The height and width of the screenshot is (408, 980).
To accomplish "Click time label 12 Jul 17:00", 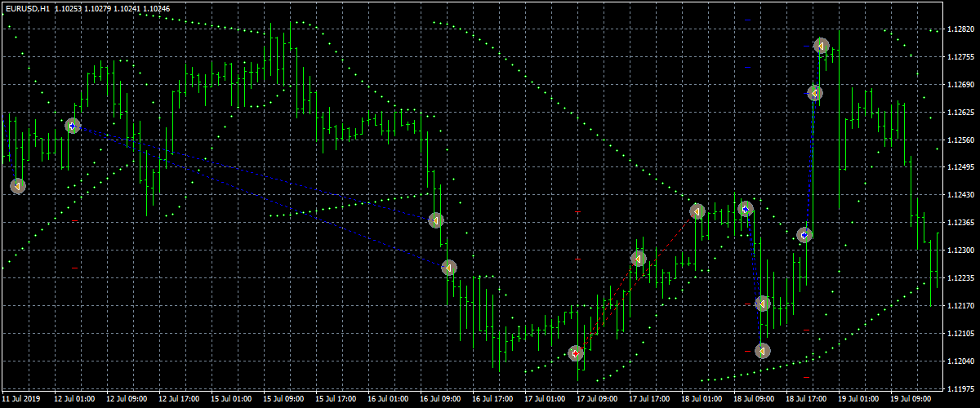I will 178,400.
